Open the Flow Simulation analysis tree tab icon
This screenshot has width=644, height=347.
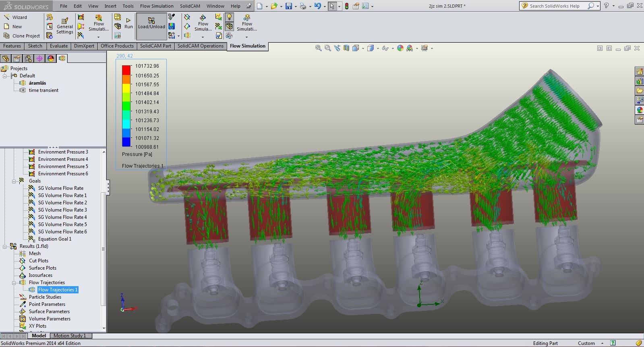tap(62, 58)
